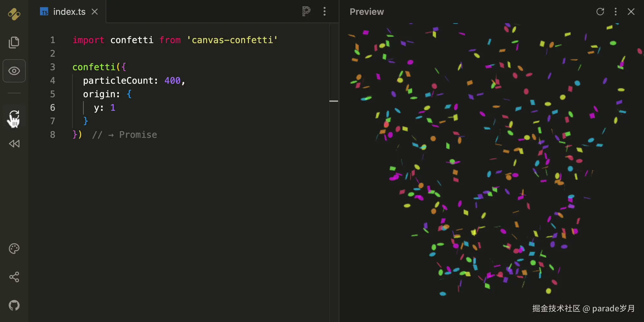Close the index.ts tab
The image size is (644, 322).
(94, 12)
